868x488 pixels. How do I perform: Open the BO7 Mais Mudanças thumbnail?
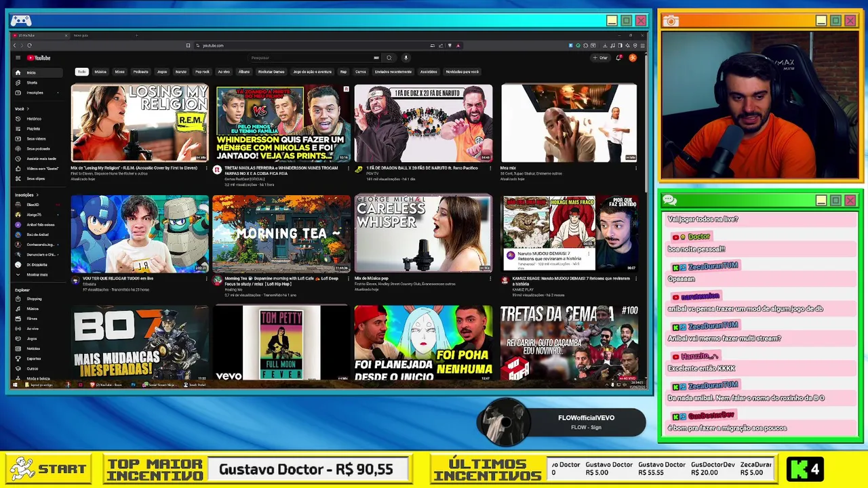pos(140,343)
